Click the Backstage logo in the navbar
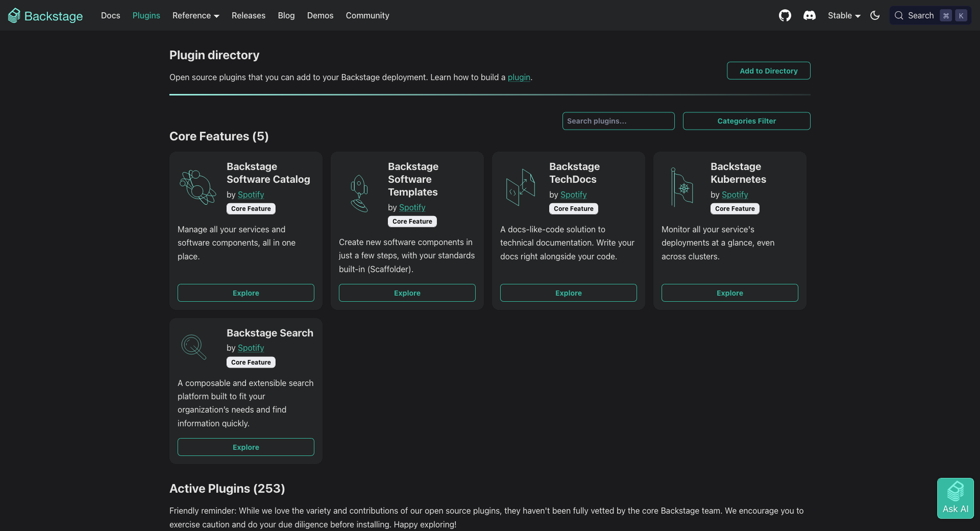 pyautogui.click(x=45, y=16)
